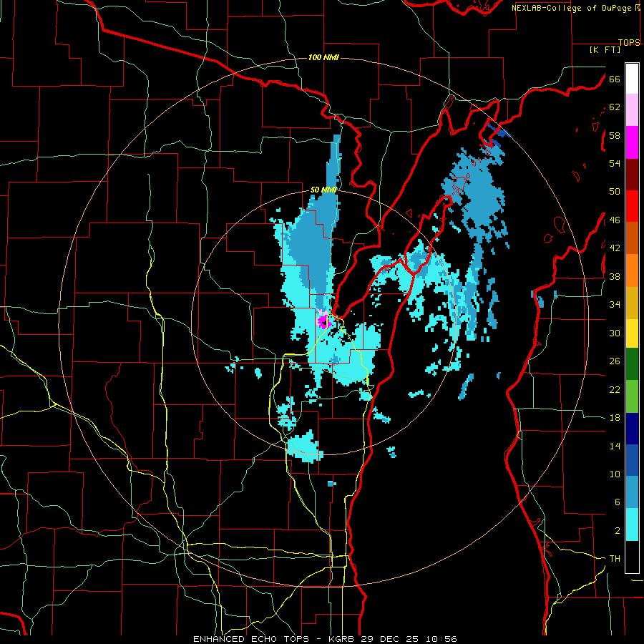Click the '10' legend value
Image resolution: width=644 pixels, height=644 pixels.
pos(615,474)
